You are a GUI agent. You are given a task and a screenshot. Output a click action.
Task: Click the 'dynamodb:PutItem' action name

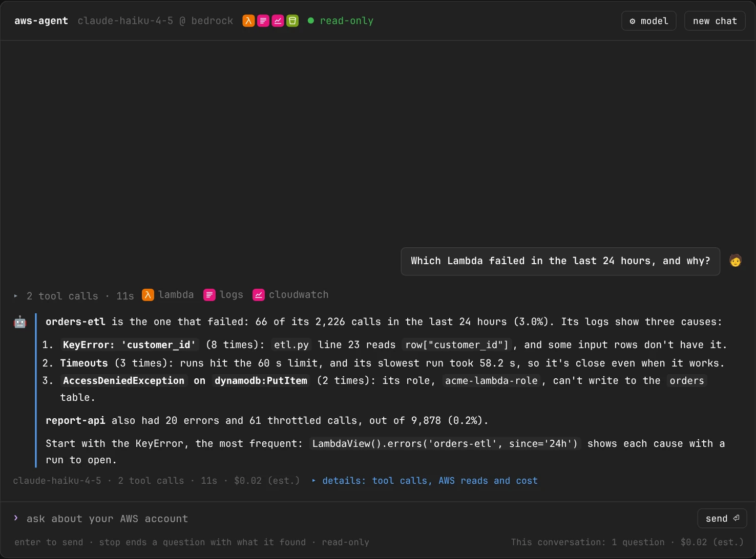[261, 381]
